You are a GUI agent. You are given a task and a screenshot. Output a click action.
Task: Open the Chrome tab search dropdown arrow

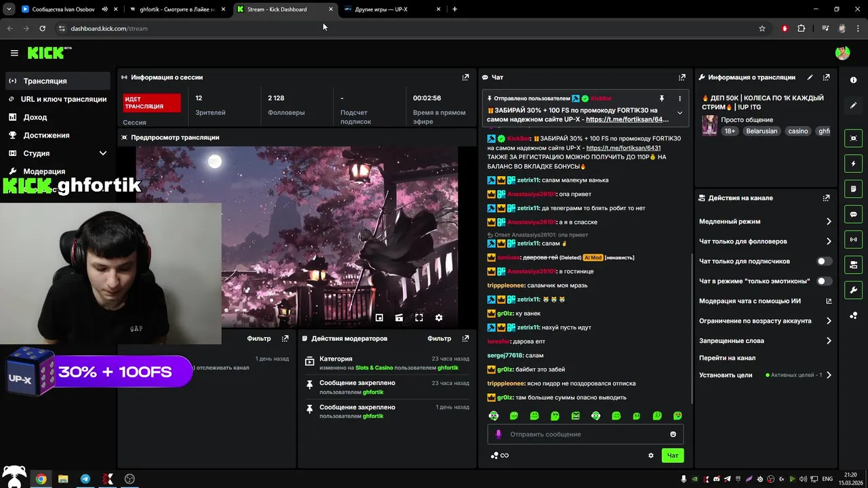point(9,9)
